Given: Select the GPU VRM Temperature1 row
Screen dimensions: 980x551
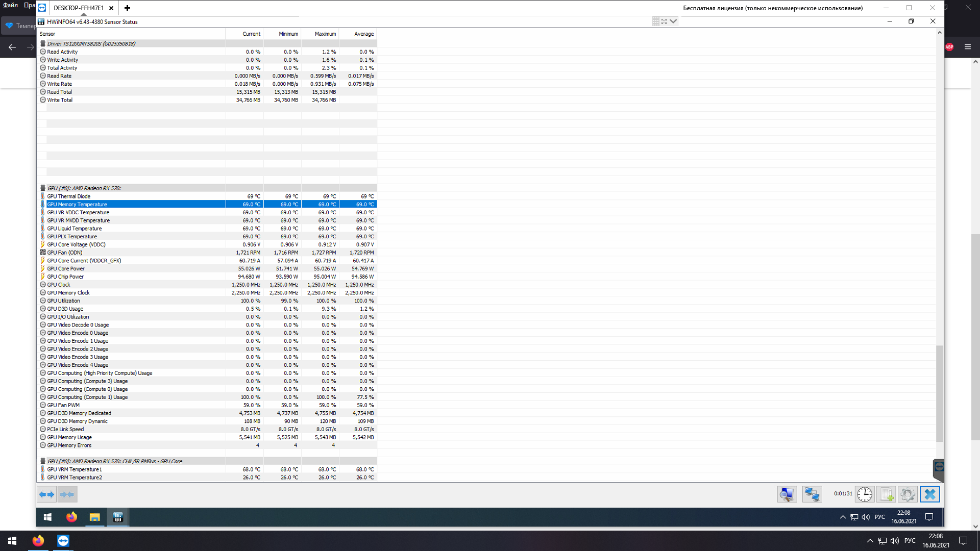Looking at the screenshot, I should click(x=208, y=469).
